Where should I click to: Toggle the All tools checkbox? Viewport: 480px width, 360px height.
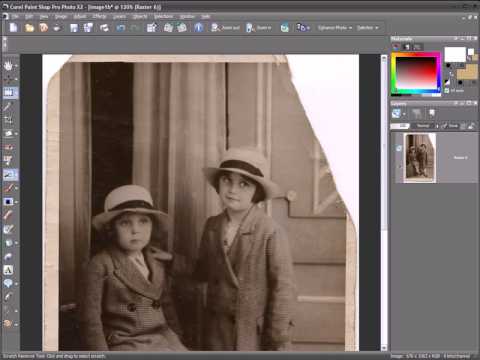(x=447, y=90)
